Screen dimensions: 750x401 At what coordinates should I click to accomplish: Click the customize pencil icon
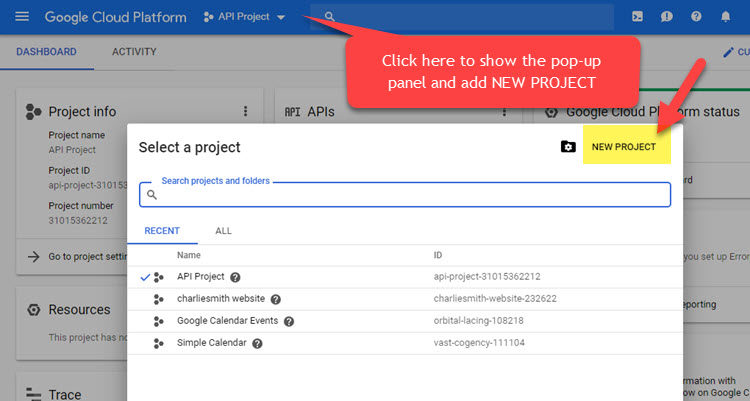728,52
